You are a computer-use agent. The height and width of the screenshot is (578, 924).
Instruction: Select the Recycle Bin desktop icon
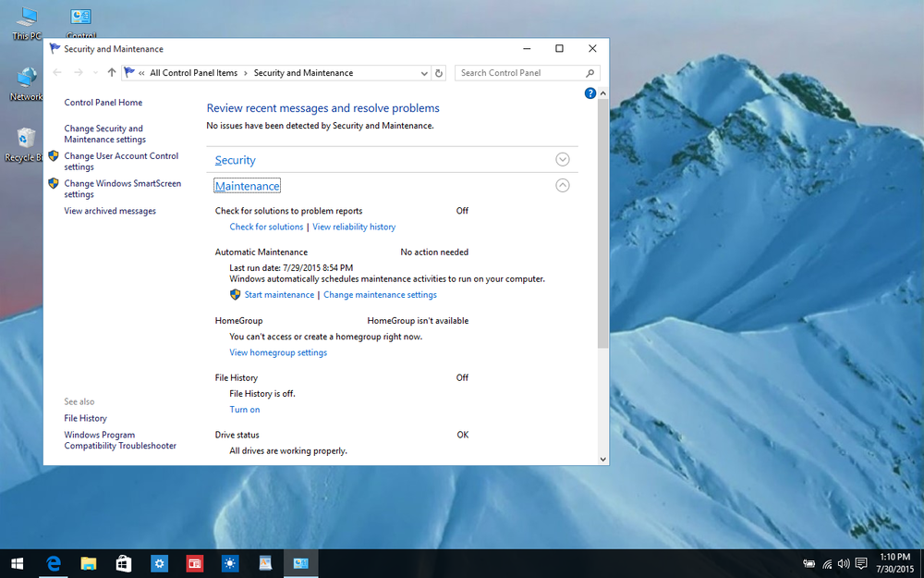[24, 145]
